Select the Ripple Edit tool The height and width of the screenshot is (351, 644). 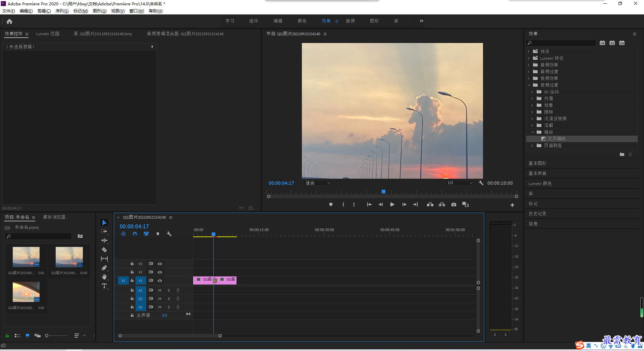[104, 240]
